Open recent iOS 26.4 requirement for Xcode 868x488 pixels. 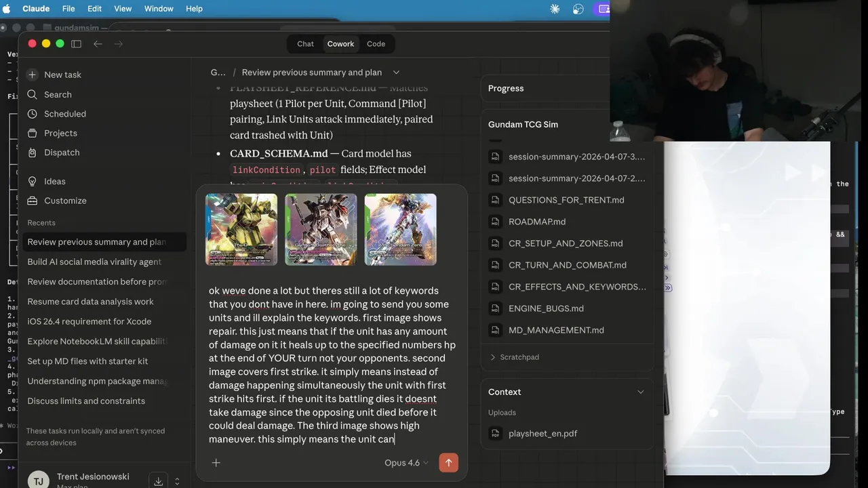tap(103, 321)
